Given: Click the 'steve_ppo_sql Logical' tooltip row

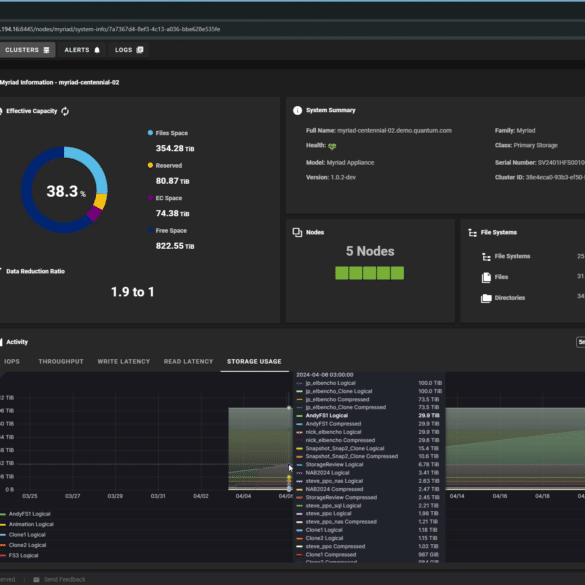Looking at the screenshot, I should 369,506.
